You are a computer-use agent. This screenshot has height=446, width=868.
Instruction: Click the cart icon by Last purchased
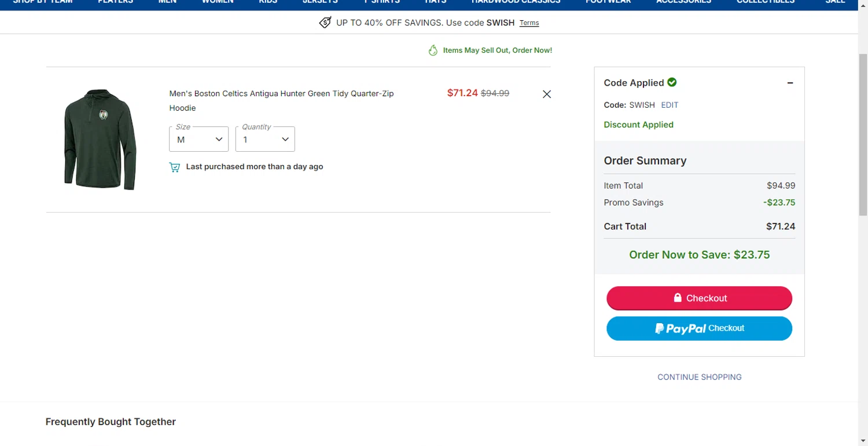[174, 167]
